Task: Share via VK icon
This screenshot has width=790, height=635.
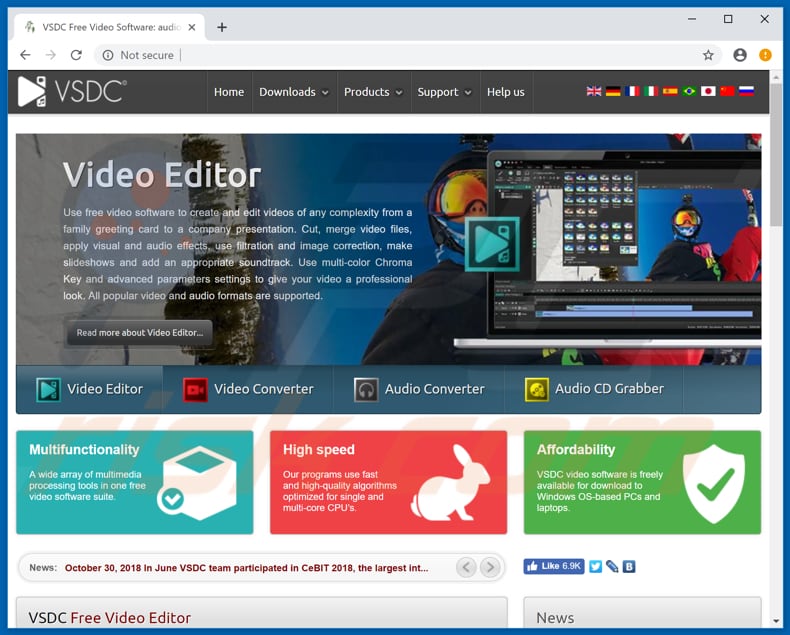Action: point(629,566)
